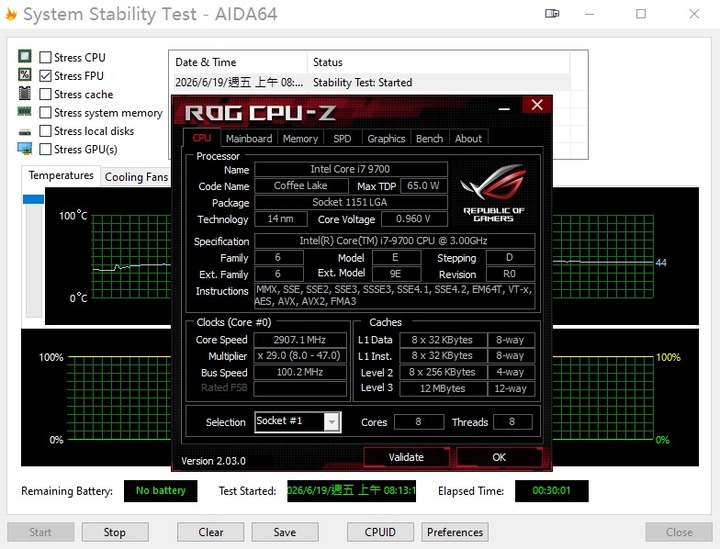The image size is (720, 549).
Task: Uncheck the Stress FPU checkbox
Action: click(x=45, y=76)
